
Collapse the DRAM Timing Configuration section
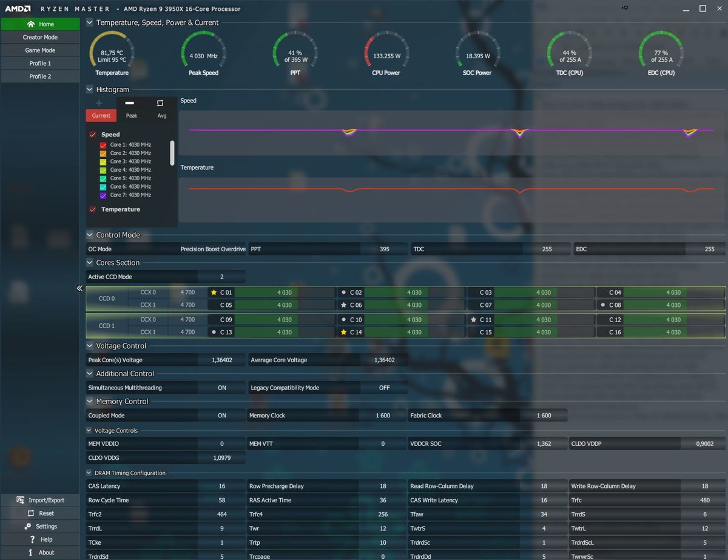click(89, 473)
